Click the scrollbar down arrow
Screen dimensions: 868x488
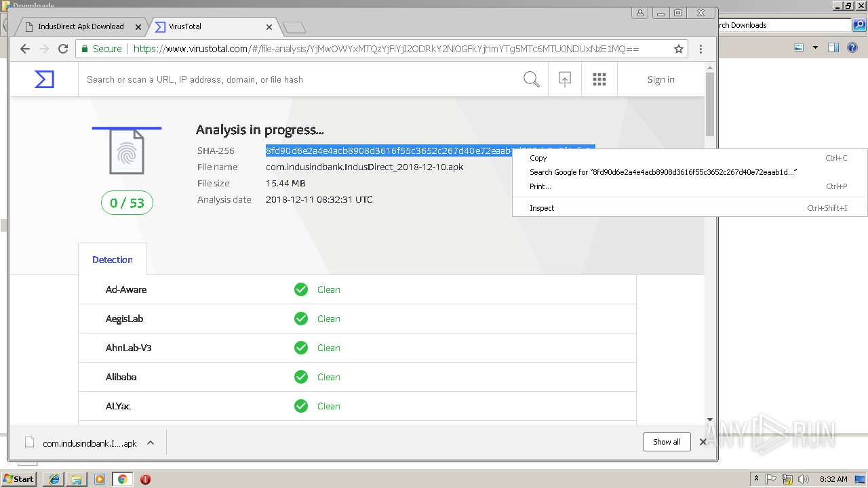point(710,420)
